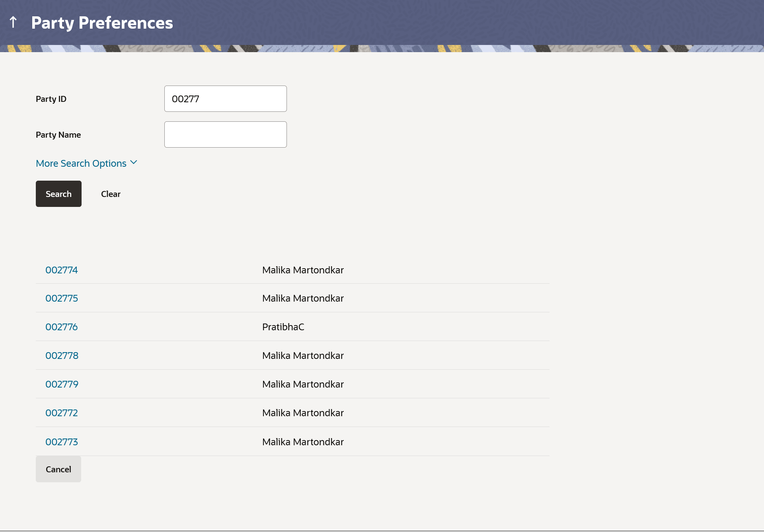This screenshot has width=764, height=532.
Task: Select the PratibhaC party name row
Action: coord(283,327)
